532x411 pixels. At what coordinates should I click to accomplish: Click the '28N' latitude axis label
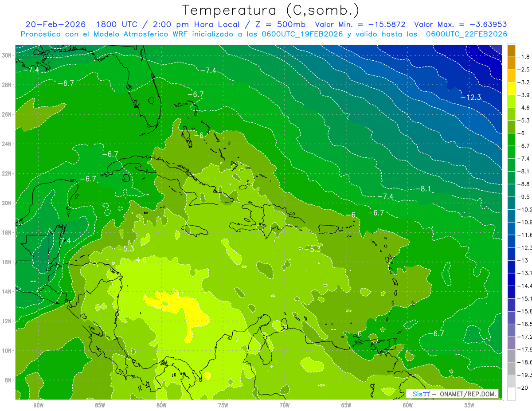tap(8, 85)
